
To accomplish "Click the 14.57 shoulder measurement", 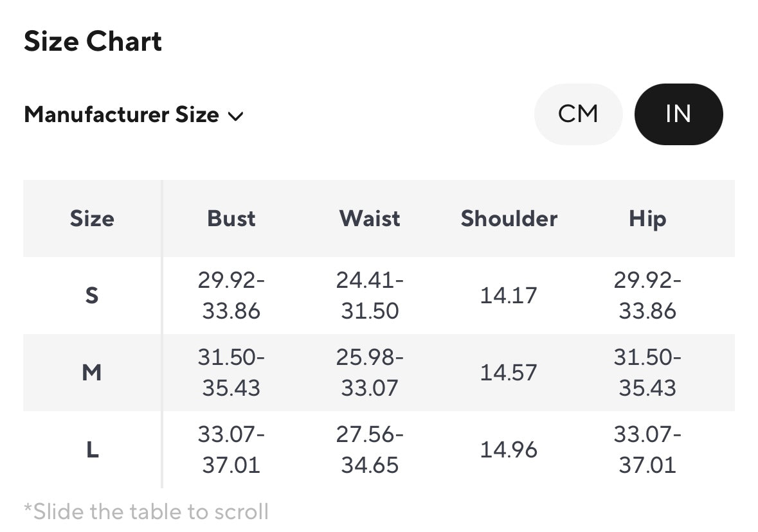I will tap(509, 373).
